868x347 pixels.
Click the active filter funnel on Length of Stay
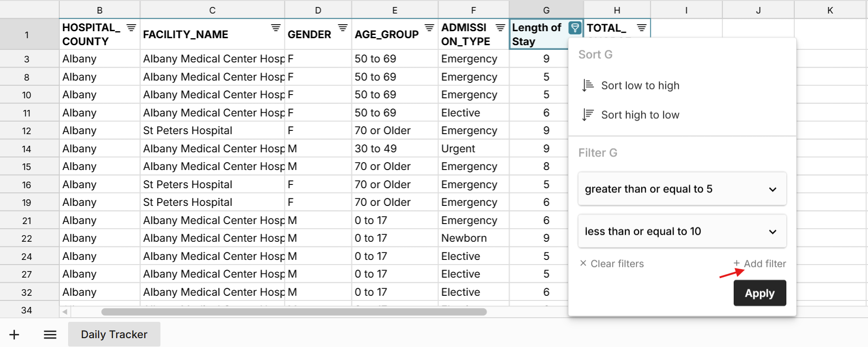(575, 28)
